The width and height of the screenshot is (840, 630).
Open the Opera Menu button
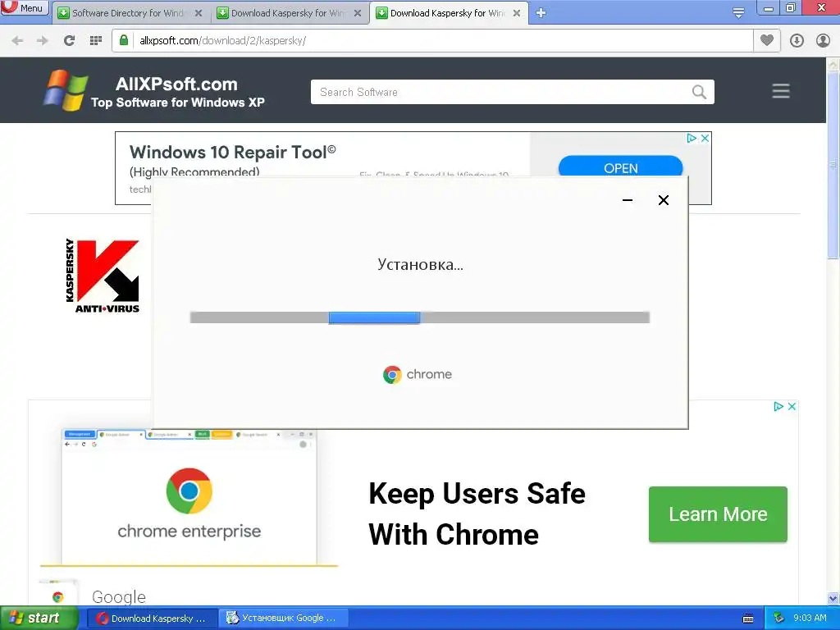(x=24, y=7)
